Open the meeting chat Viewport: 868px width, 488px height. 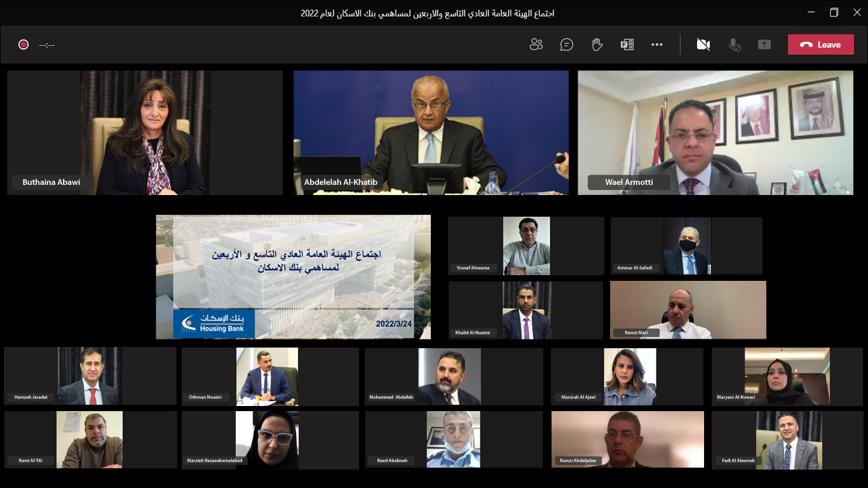566,44
